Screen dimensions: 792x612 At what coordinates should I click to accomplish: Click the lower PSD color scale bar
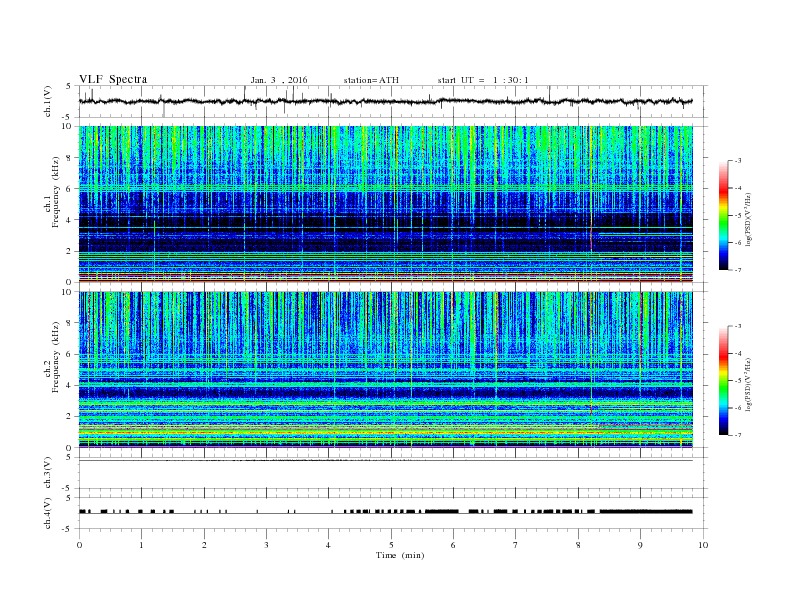[x=723, y=381]
